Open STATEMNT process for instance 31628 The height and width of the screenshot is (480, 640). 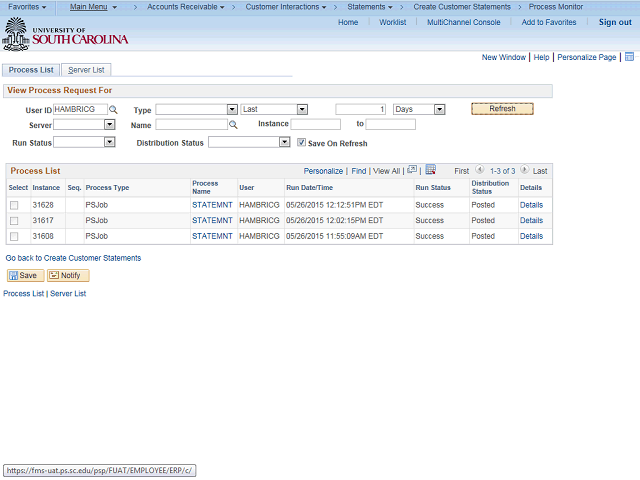[212, 205]
